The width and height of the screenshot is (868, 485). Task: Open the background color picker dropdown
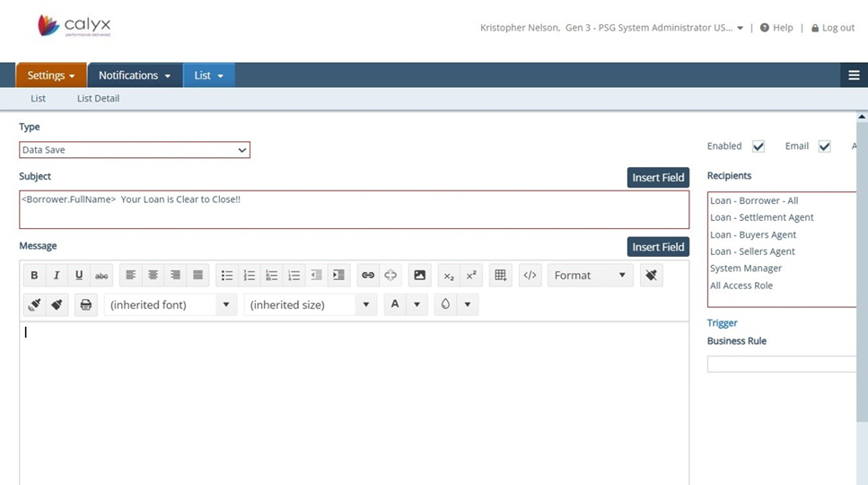pos(467,305)
